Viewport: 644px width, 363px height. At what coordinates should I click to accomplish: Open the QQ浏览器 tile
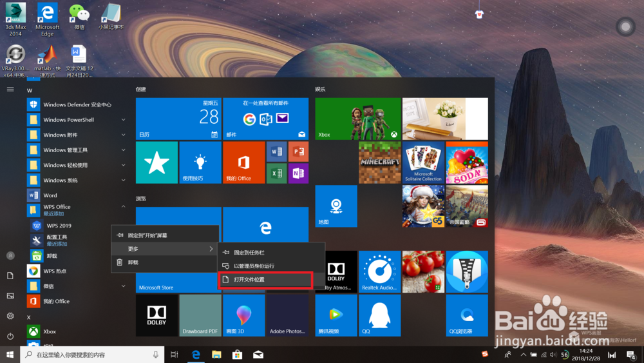467,315
